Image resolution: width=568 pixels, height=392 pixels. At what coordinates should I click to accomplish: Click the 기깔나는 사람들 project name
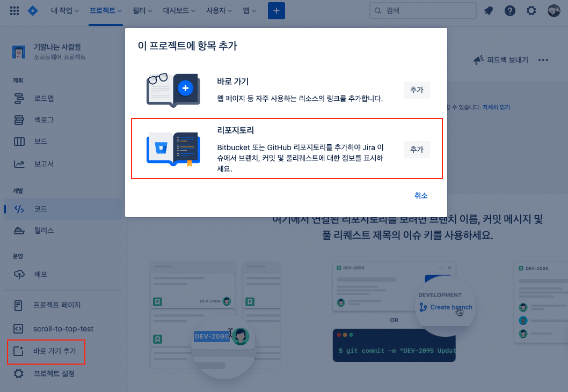pos(57,47)
